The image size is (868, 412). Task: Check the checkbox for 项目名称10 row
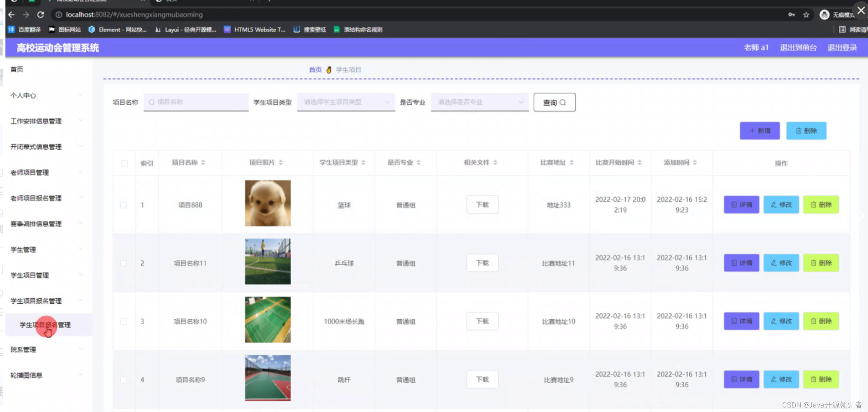point(124,321)
